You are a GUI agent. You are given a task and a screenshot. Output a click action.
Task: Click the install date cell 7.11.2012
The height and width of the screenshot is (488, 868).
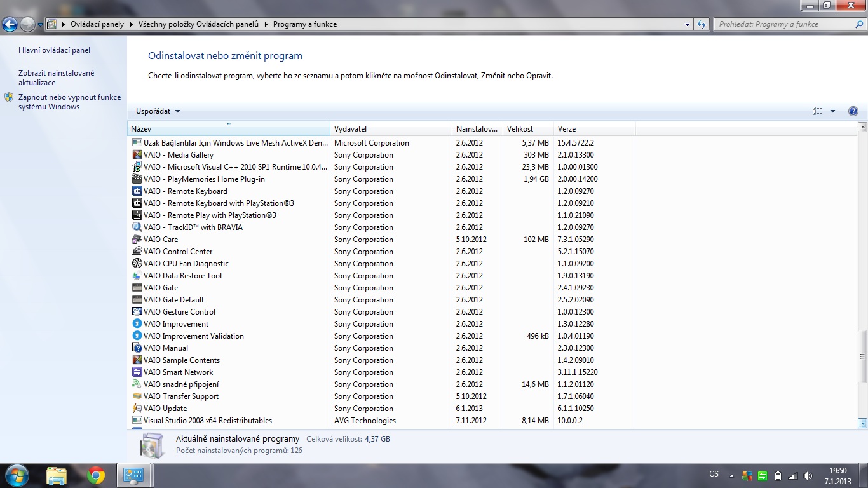click(471, 421)
